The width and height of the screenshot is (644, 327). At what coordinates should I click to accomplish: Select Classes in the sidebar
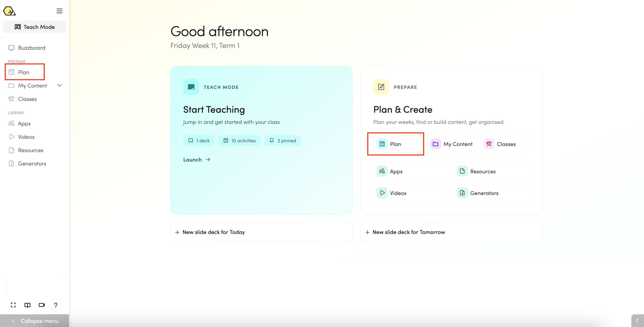(27, 99)
